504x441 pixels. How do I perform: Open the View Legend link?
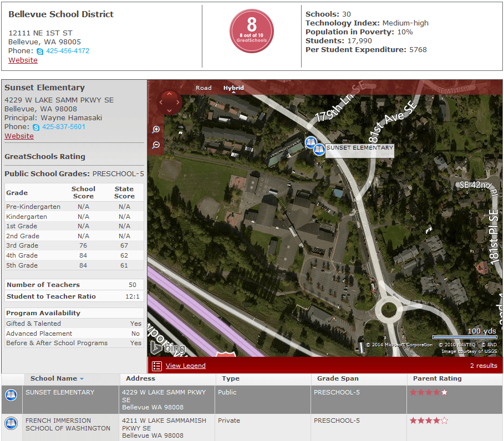(x=185, y=366)
